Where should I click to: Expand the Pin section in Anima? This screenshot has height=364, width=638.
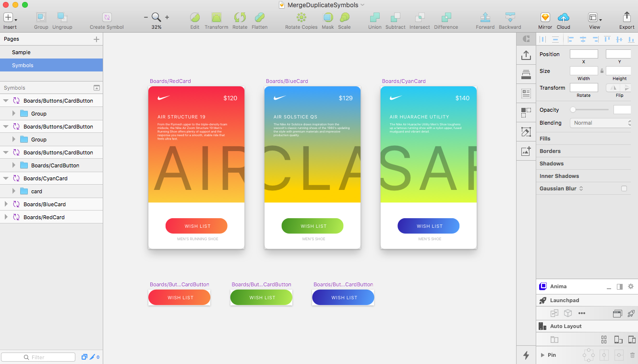click(x=542, y=355)
